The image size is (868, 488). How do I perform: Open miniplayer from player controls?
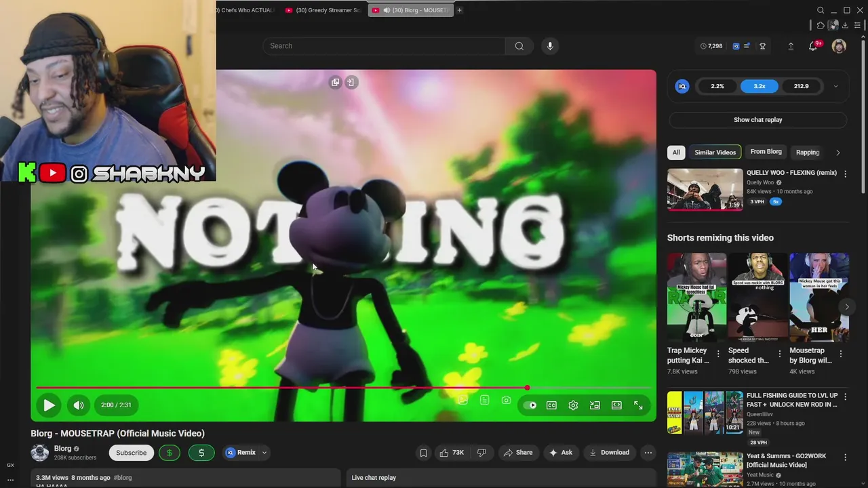click(x=595, y=405)
